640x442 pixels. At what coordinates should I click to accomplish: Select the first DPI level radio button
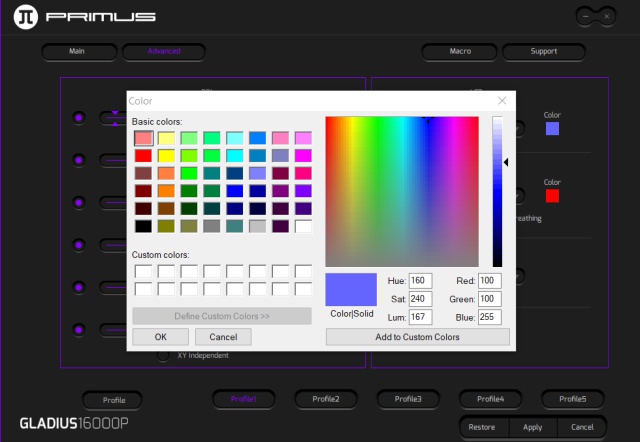coord(79,118)
